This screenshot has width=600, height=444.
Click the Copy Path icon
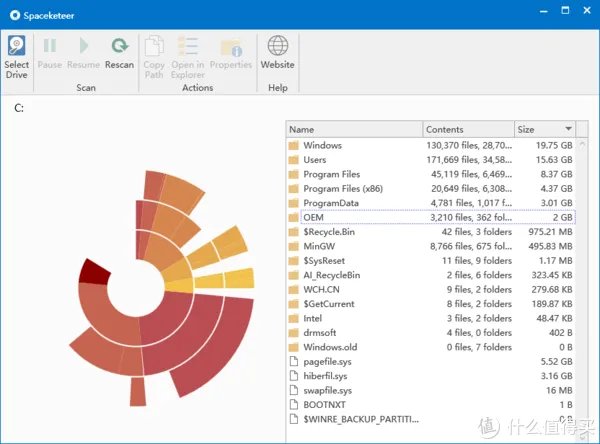(154, 47)
